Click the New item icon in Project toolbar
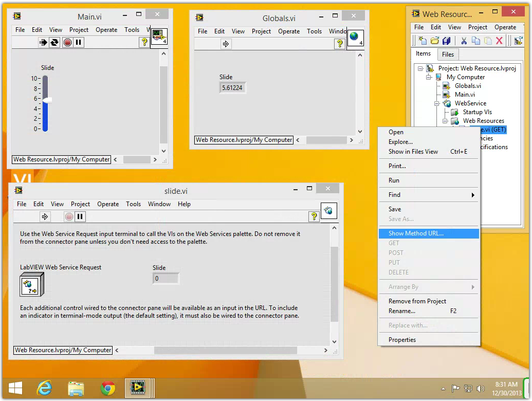The height and width of the screenshot is (401, 532). coord(422,41)
